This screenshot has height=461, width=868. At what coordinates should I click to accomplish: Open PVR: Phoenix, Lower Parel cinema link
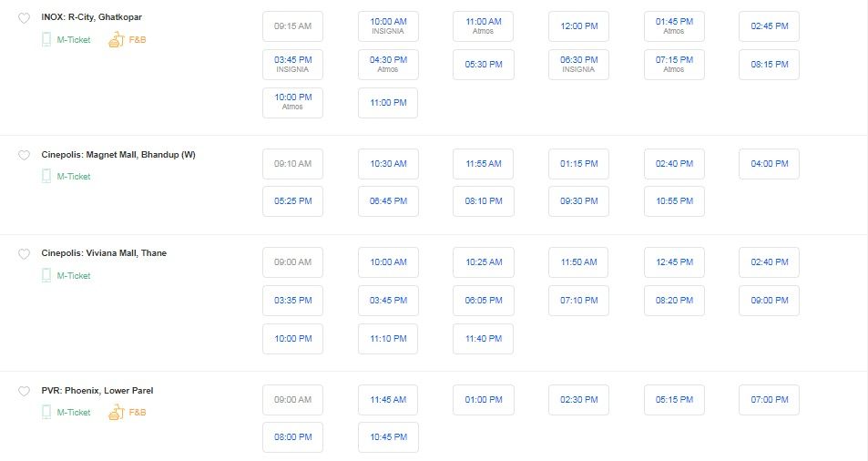(97, 391)
